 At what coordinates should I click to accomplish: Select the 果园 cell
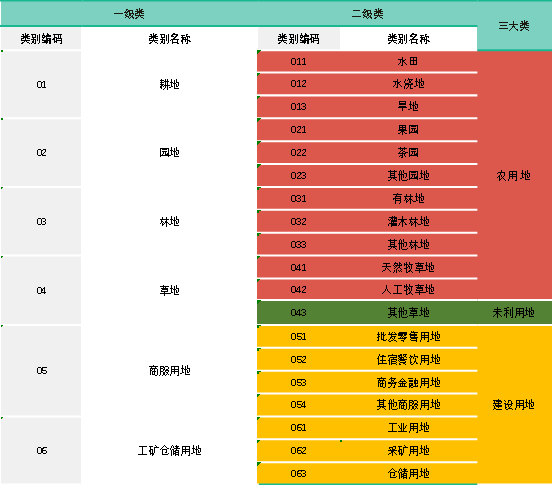click(x=408, y=130)
